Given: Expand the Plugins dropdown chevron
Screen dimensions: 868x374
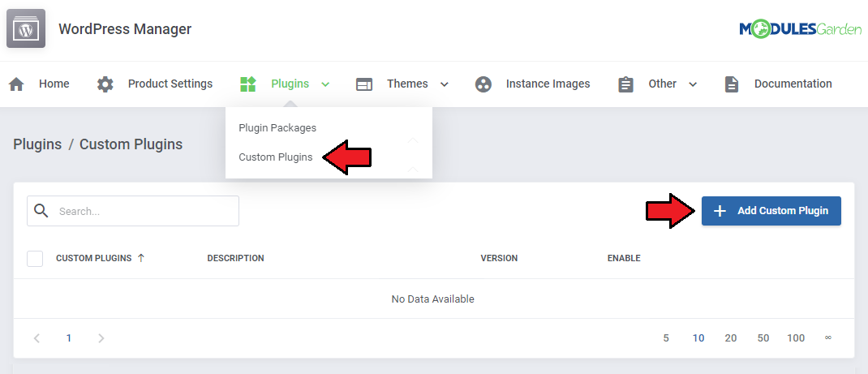Looking at the screenshot, I should [325, 84].
